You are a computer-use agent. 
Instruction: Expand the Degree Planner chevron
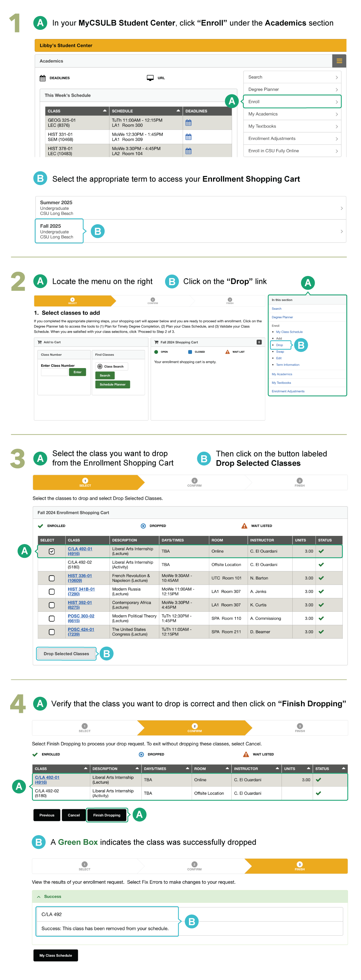336,89
